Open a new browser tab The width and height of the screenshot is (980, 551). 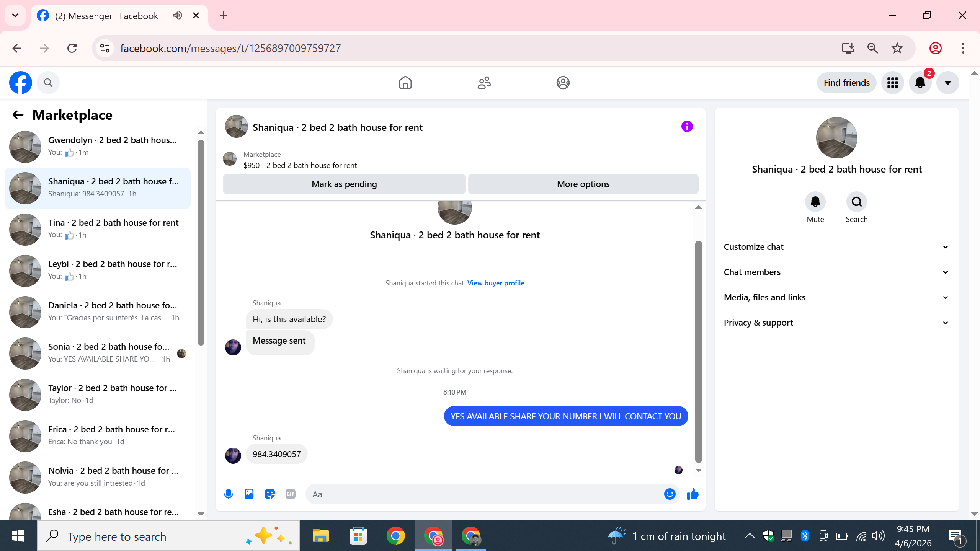click(x=224, y=15)
